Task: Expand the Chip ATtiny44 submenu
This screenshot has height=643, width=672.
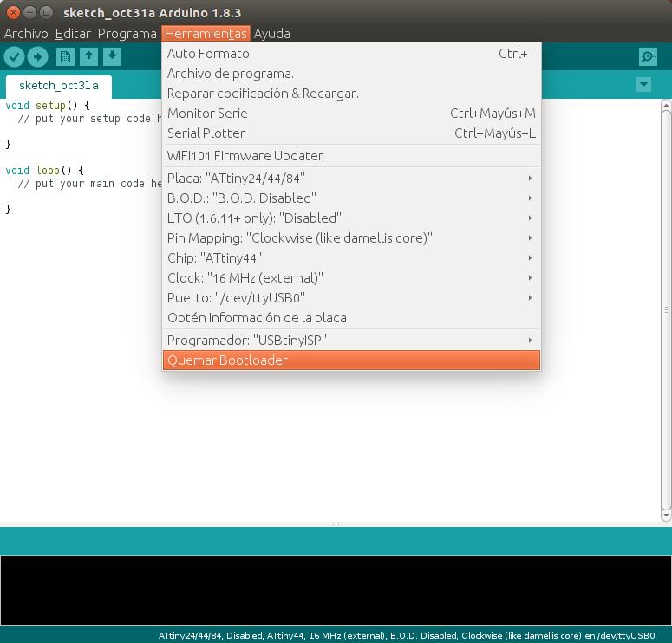Action: (351, 258)
